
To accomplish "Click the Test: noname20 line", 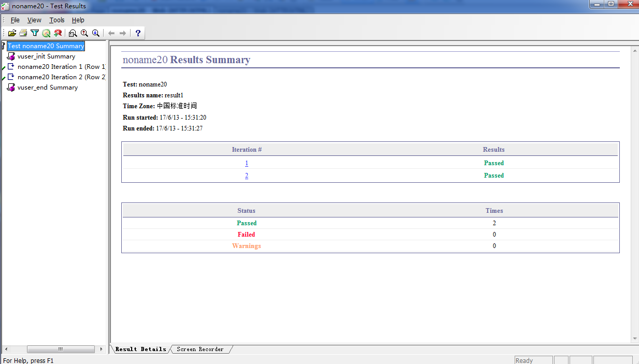I will point(145,84).
